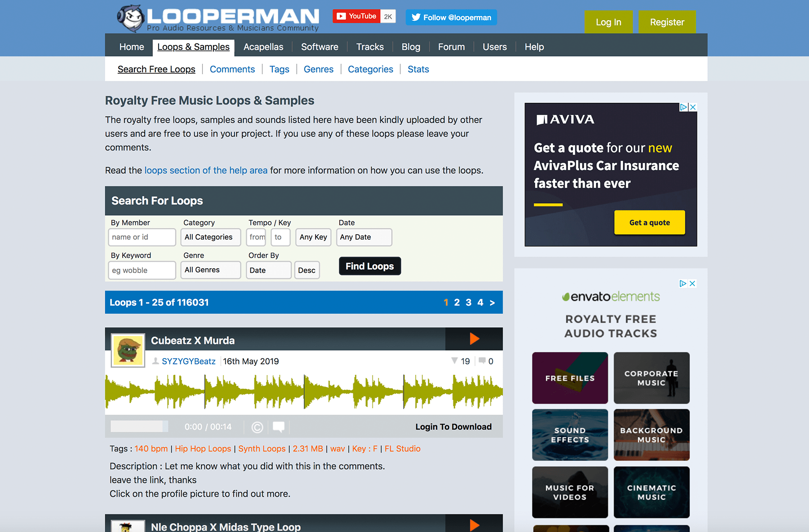Open the Category dropdown showing All Categories
The width and height of the screenshot is (809, 532).
click(x=211, y=237)
